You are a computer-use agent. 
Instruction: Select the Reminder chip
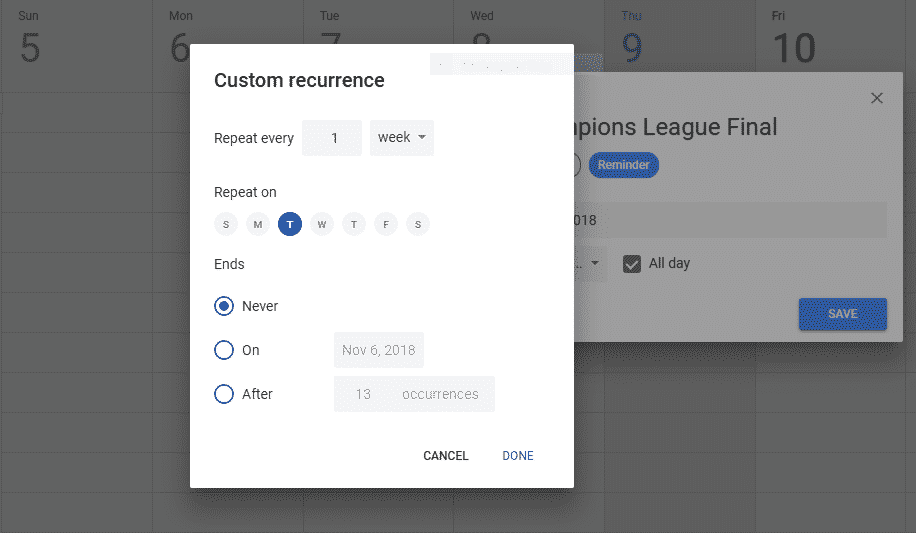[x=624, y=165]
